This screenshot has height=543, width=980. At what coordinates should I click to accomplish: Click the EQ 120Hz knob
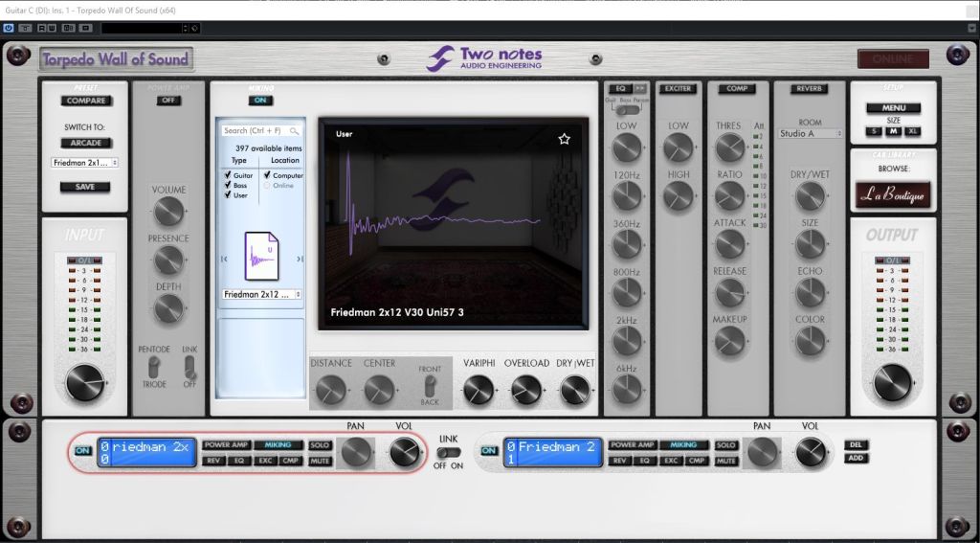[626, 195]
